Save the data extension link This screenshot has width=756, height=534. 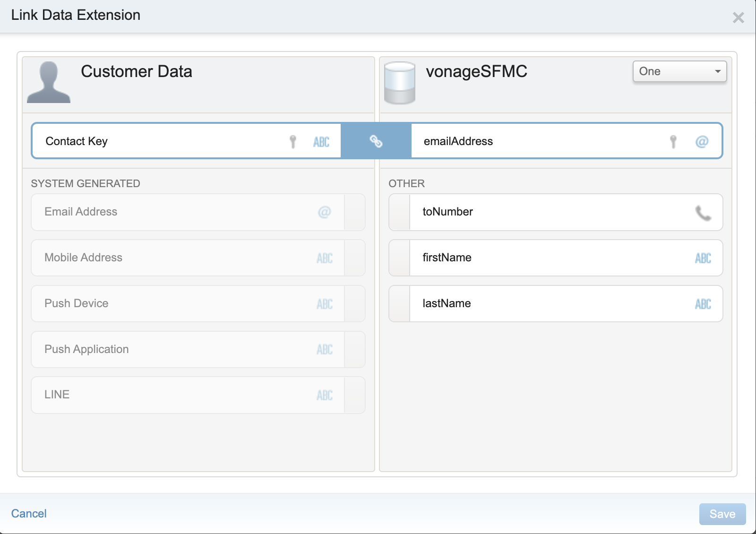[x=722, y=514]
